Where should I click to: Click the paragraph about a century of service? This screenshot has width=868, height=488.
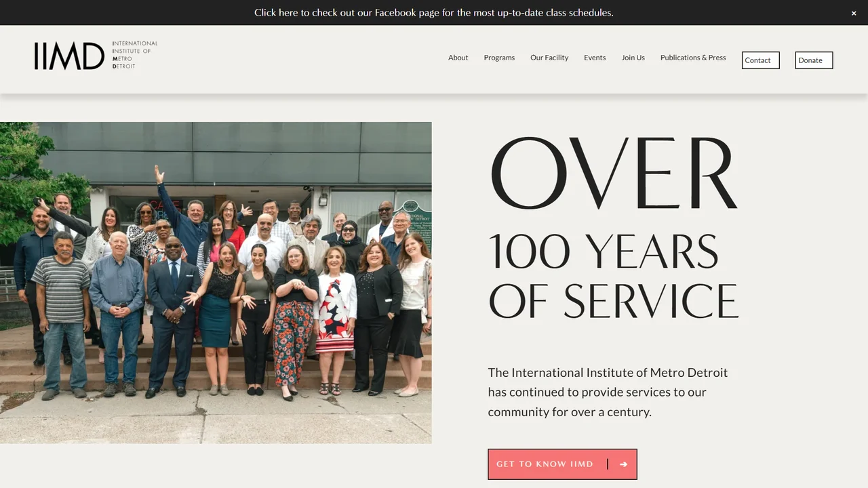pos(608,392)
